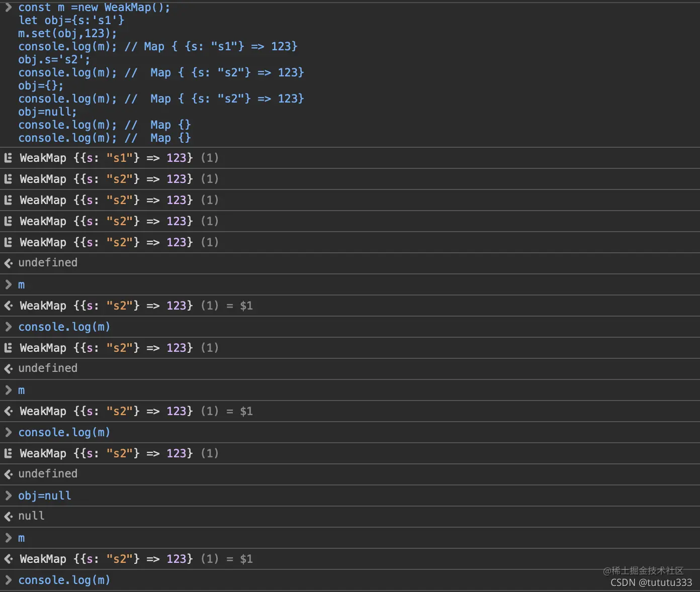Click the obj=null; line in the code block
This screenshot has width=700, height=592.
(x=47, y=112)
